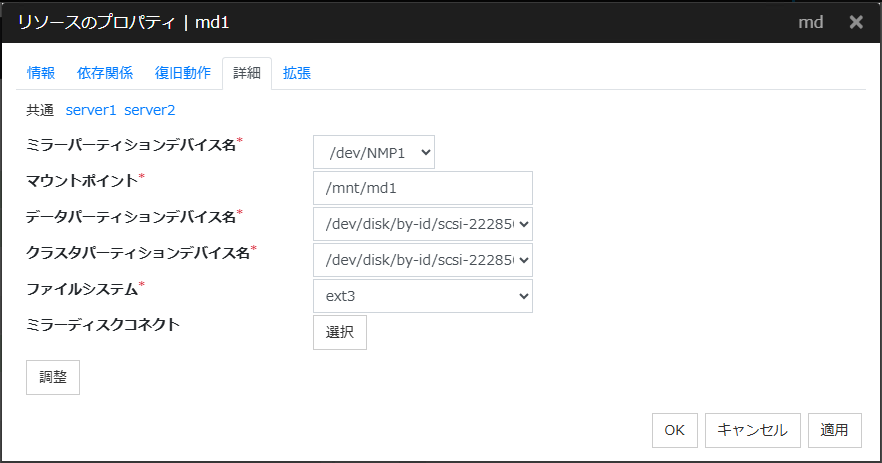
Task: Confirm with the OK button
Action: [x=674, y=430]
